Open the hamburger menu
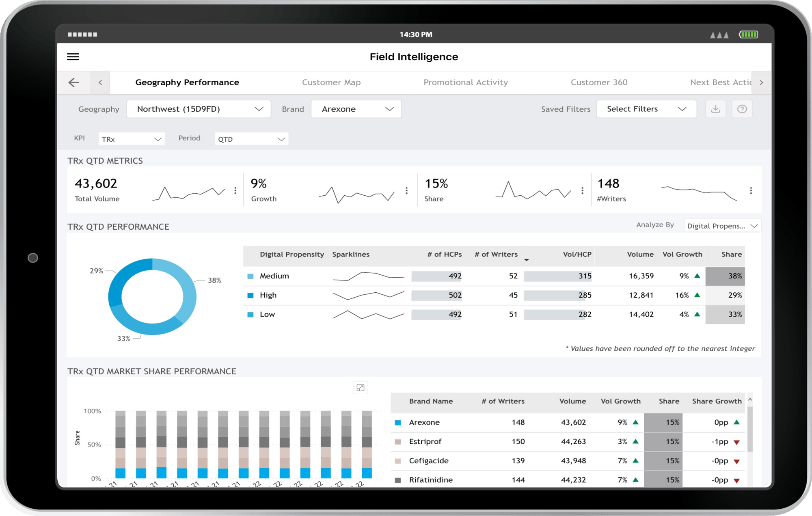Viewport: 812px width, 516px height. coord(73,57)
